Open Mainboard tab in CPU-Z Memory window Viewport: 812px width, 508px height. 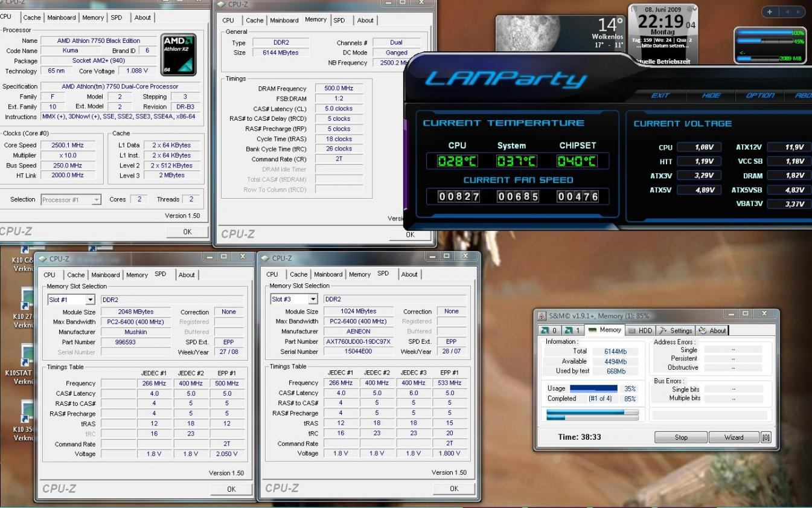click(284, 21)
